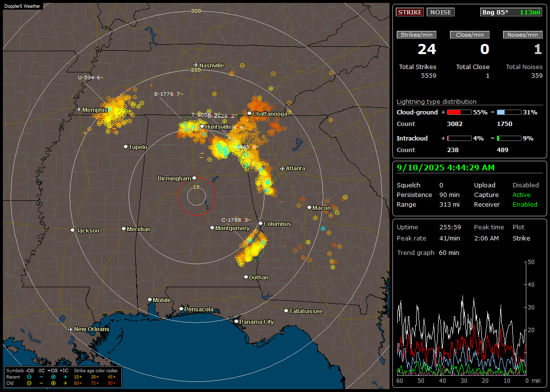Click the 15 mile inner ring label
The height and width of the screenshot is (392, 550).
coord(196,187)
